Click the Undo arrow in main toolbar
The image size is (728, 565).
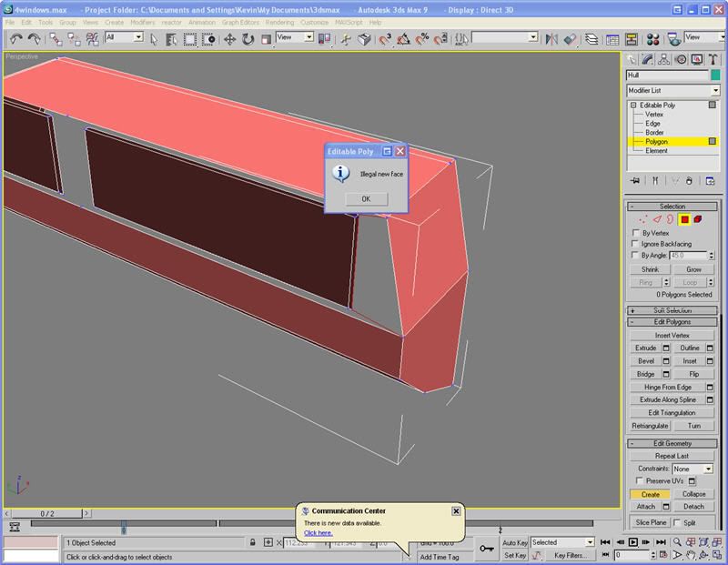[x=15, y=39]
